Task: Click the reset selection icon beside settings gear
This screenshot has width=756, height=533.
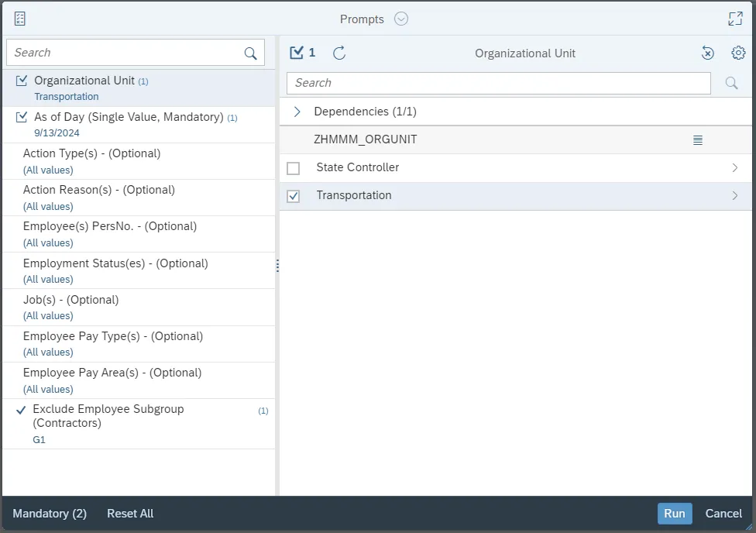Action: pos(707,53)
